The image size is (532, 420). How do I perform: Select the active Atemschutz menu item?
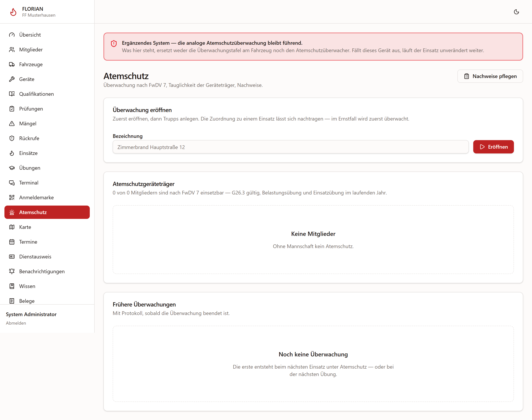pyautogui.click(x=47, y=212)
